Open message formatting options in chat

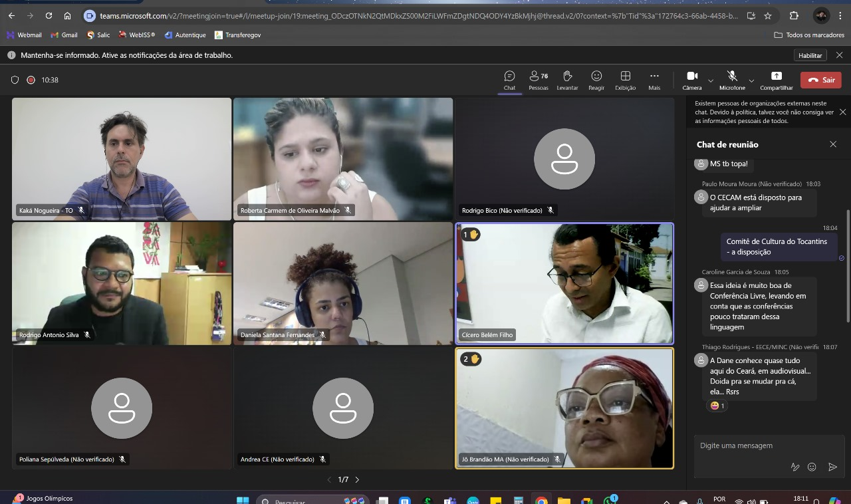(794, 467)
